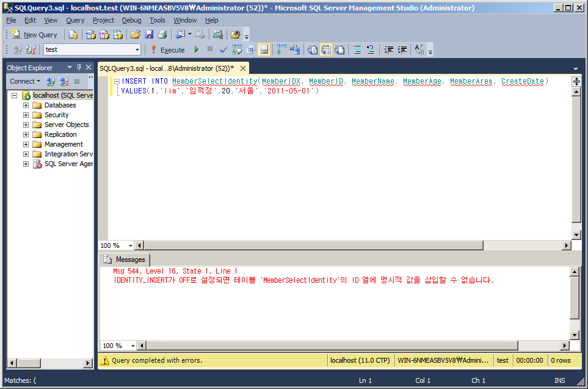This screenshot has width=588, height=389.
Task: Click the New Query button
Action: point(35,35)
